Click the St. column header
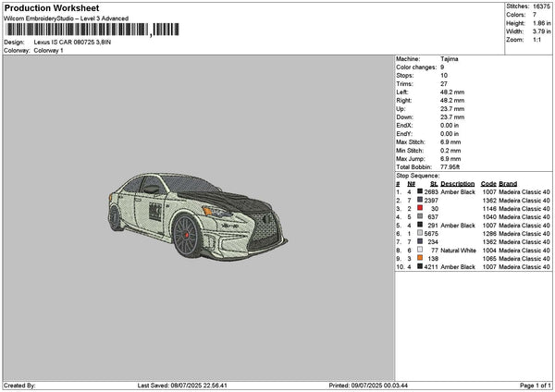This screenshot has height=392, width=555. pyautogui.click(x=434, y=183)
